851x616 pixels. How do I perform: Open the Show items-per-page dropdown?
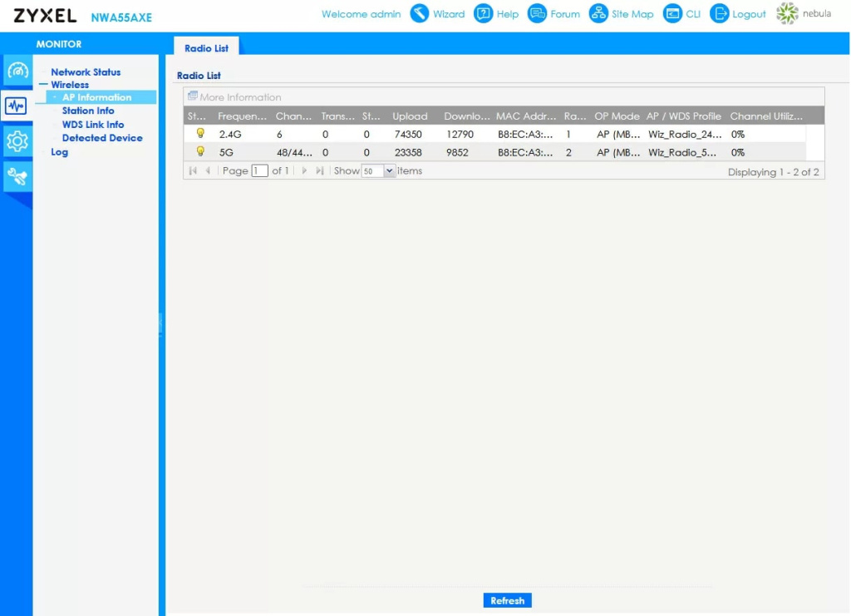pyautogui.click(x=390, y=171)
